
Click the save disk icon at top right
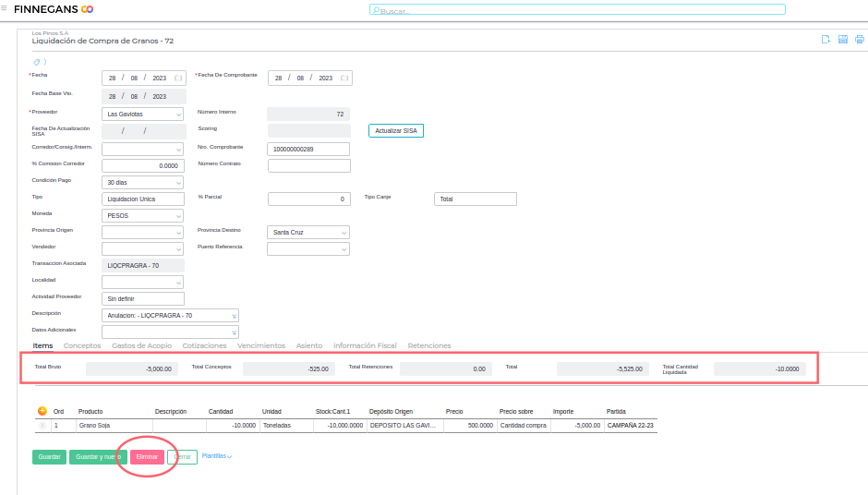coord(842,39)
